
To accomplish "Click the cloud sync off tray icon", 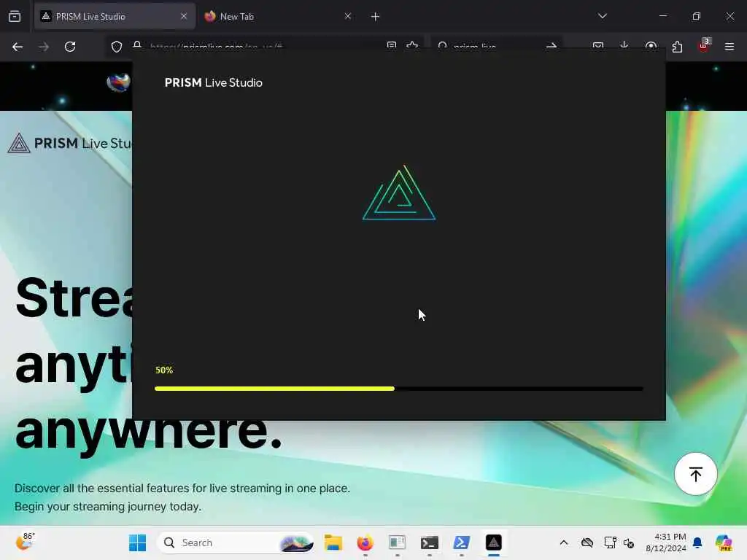I will click(587, 542).
